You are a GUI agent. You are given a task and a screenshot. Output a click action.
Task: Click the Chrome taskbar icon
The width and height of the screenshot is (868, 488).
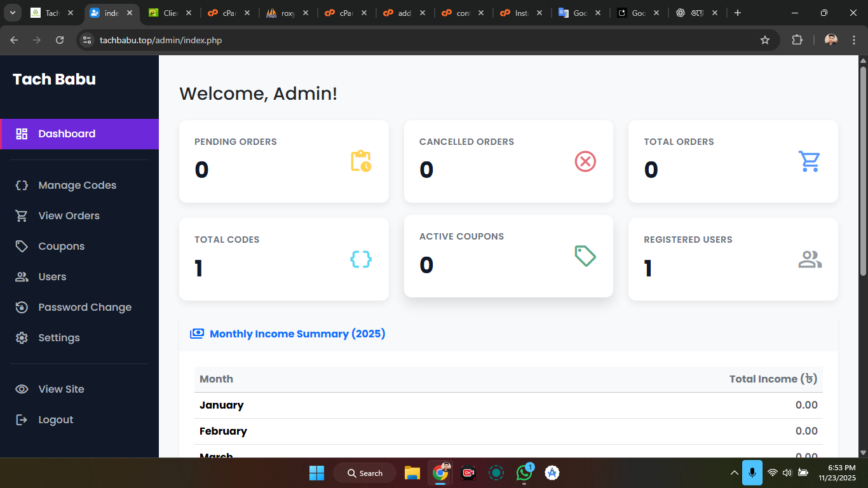tap(440, 473)
